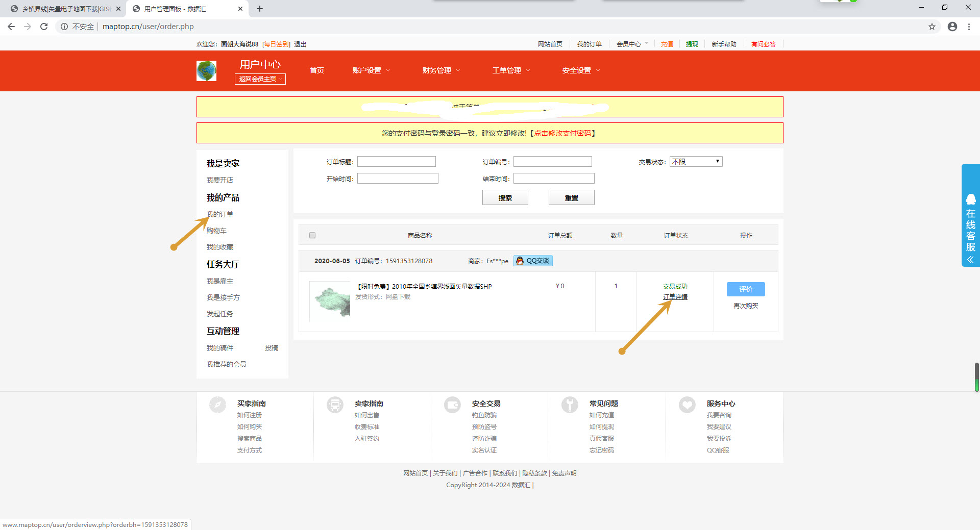Open a new browser tab
Image resolution: width=980 pixels, height=530 pixels.
click(x=260, y=9)
